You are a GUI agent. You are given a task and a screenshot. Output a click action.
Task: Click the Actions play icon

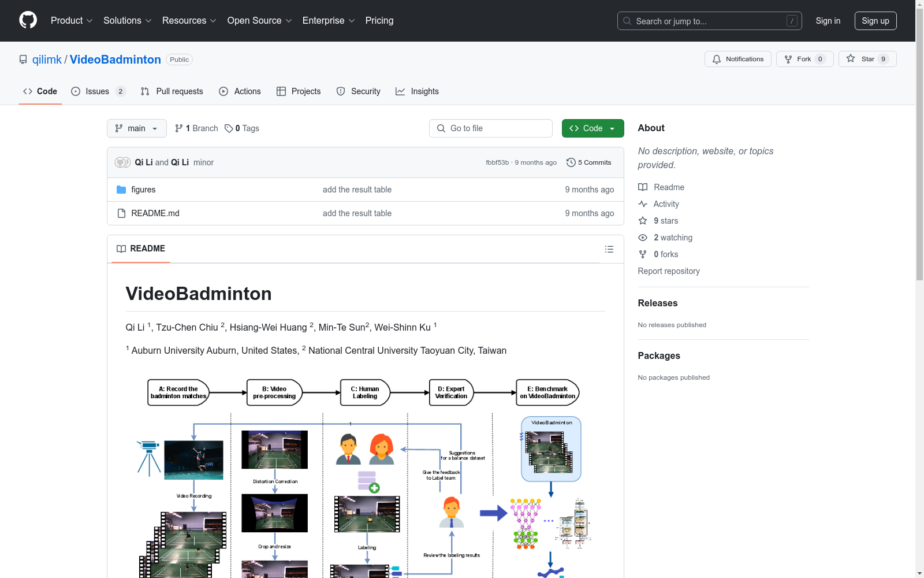[223, 91]
